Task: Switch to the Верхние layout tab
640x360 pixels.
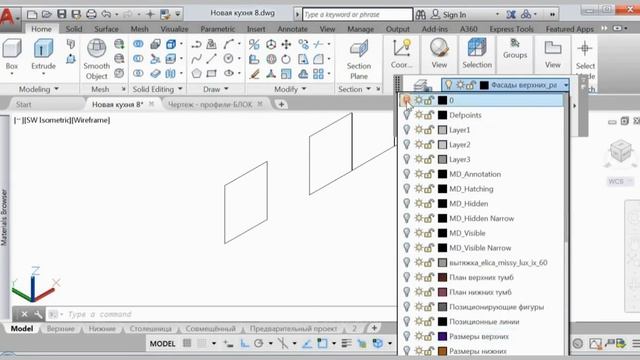Action: 60,329
